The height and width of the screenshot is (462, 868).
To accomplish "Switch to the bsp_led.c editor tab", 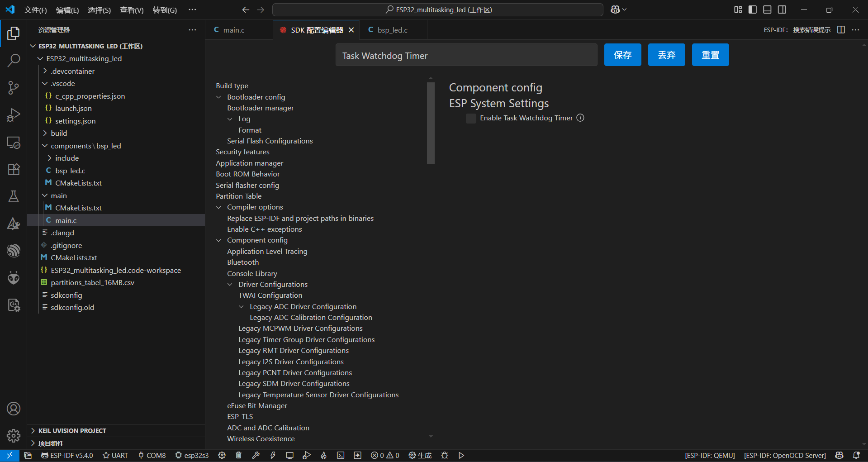I will click(392, 30).
